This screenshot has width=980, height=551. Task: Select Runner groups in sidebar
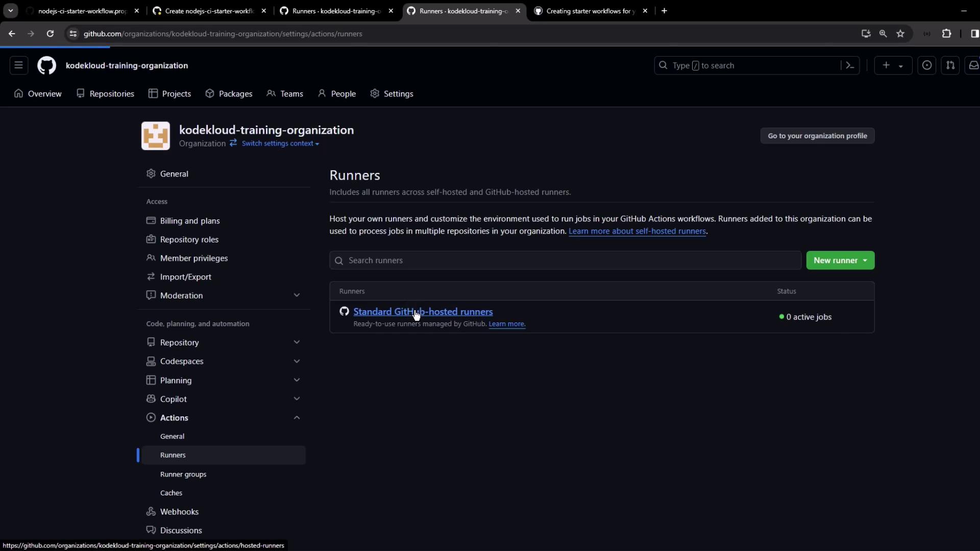(x=183, y=474)
